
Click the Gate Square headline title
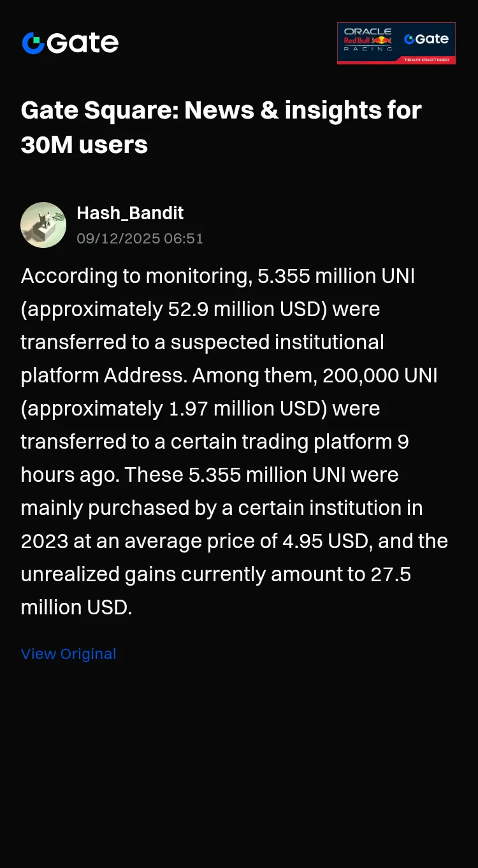tap(221, 127)
